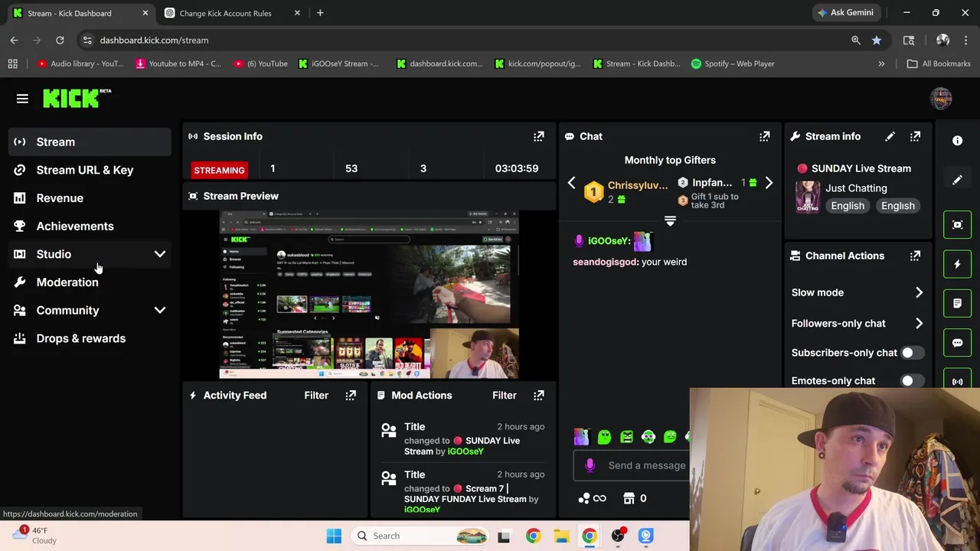Screen dimensions: 980x551
Task: Go to Stream in the sidebar
Action: (90, 142)
